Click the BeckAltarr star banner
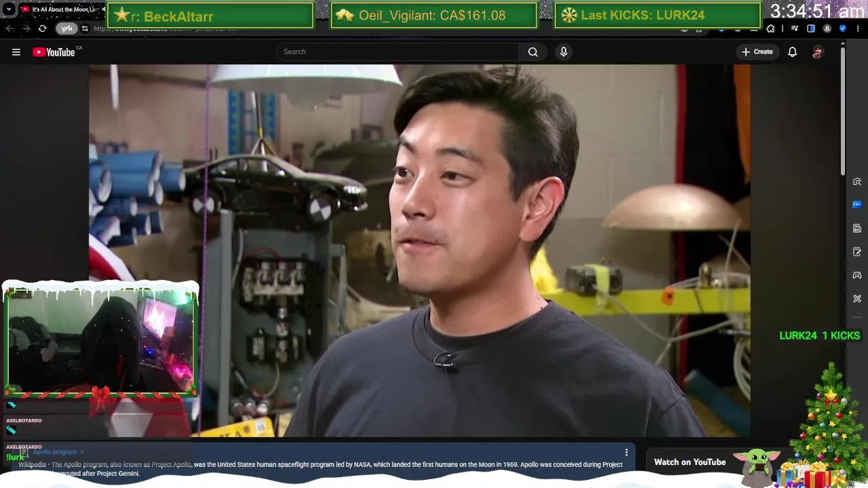 210,16
